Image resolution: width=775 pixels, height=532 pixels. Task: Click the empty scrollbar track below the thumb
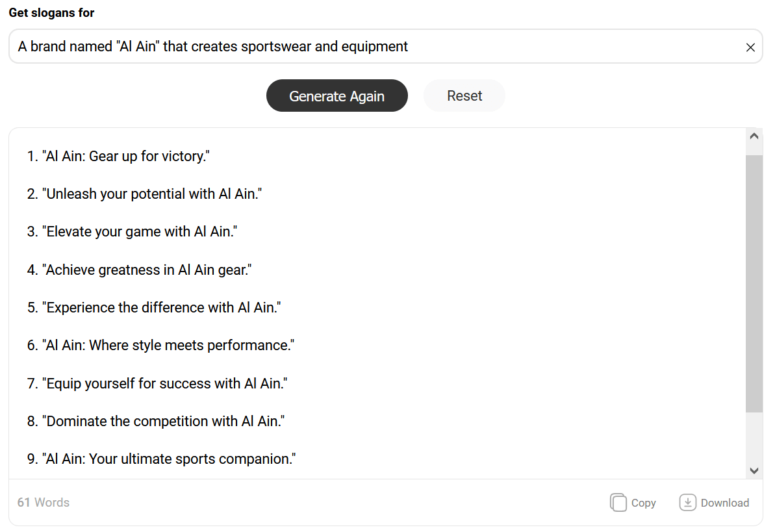(754, 438)
